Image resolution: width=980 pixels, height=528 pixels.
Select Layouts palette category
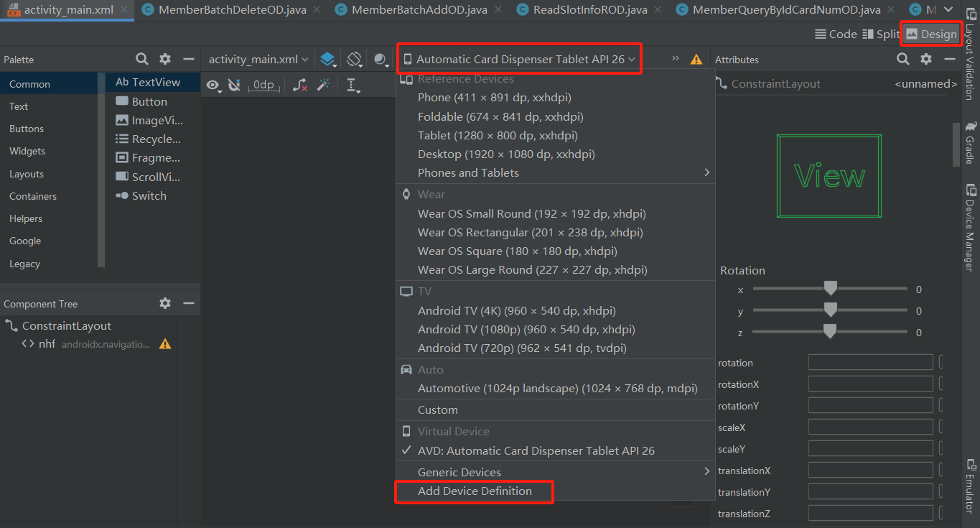[x=49, y=174]
